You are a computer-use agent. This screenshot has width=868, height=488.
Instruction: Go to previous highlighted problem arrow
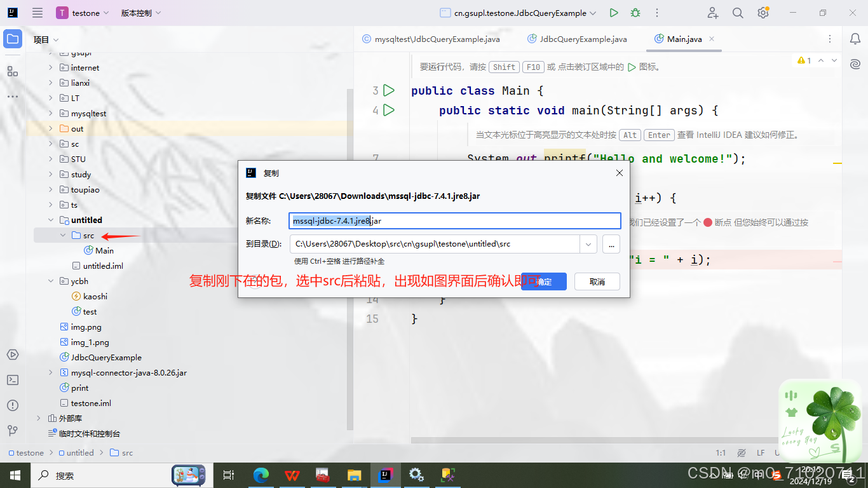coord(821,60)
